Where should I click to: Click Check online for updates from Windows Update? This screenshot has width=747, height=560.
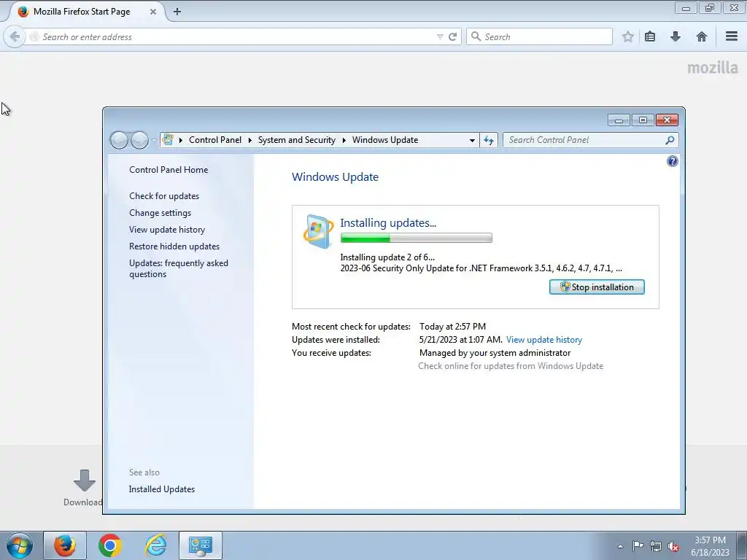[x=511, y=366]
